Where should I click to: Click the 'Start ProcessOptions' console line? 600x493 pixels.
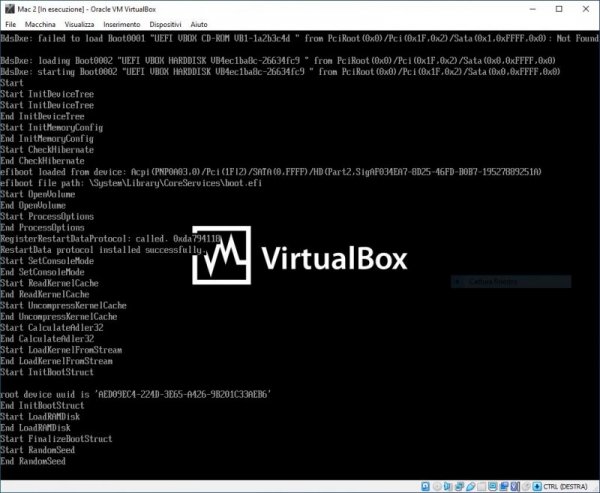tap(47, 217)
